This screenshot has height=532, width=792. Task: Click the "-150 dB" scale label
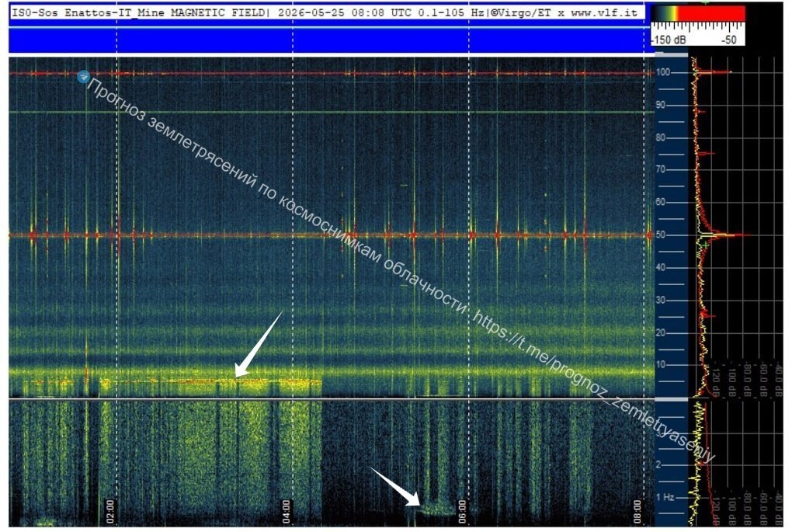coord(668,40)
